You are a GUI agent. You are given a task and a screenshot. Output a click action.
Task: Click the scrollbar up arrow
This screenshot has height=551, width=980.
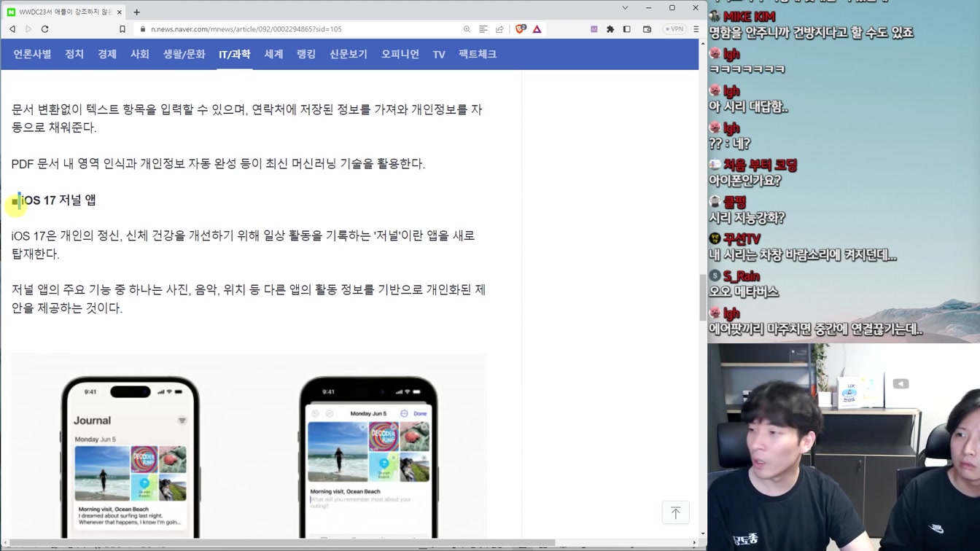[703, 43]
